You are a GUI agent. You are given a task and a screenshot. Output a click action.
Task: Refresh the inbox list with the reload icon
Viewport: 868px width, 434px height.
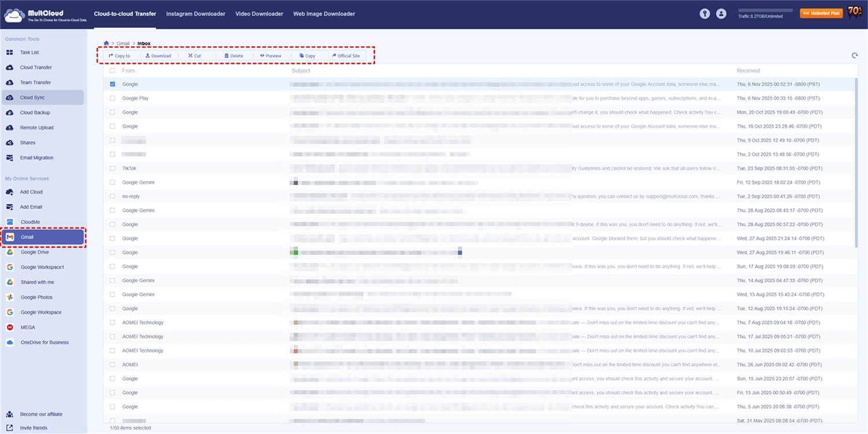[855, 56]
